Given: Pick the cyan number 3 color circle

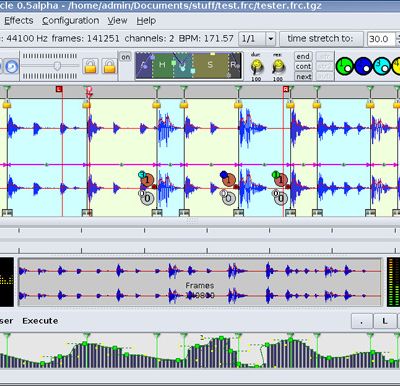Looking at the screenshot, I should (382, 66).
